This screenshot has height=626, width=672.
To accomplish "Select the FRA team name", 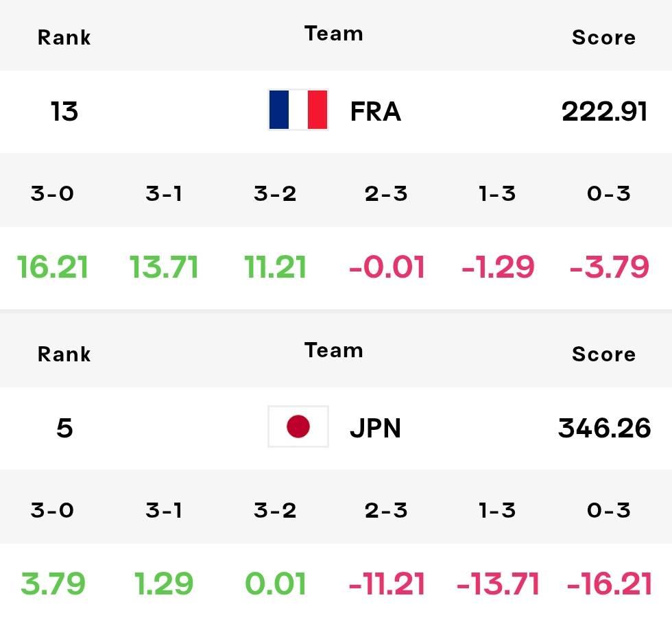I will [376, 111].
